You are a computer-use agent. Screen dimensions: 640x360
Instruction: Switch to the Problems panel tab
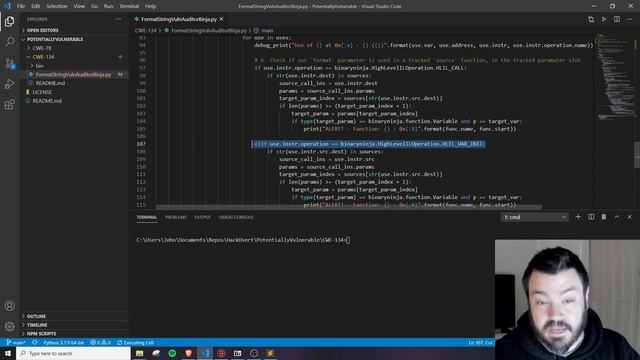click(x=176, y=217)
